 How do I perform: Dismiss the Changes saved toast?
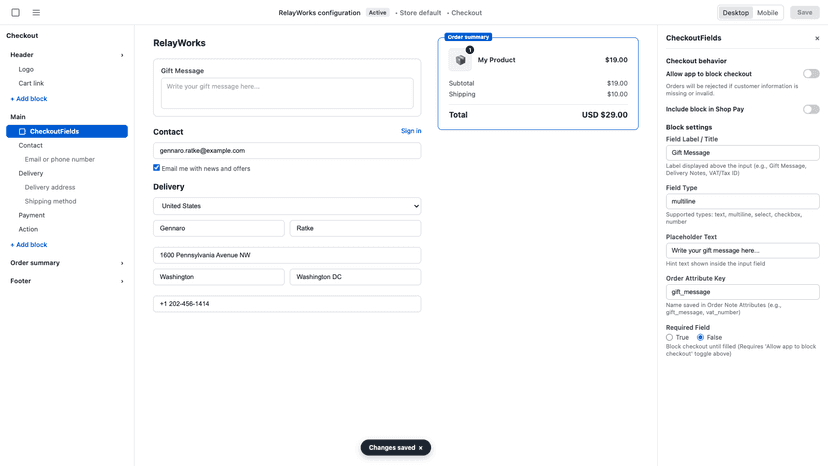[421, 448]
